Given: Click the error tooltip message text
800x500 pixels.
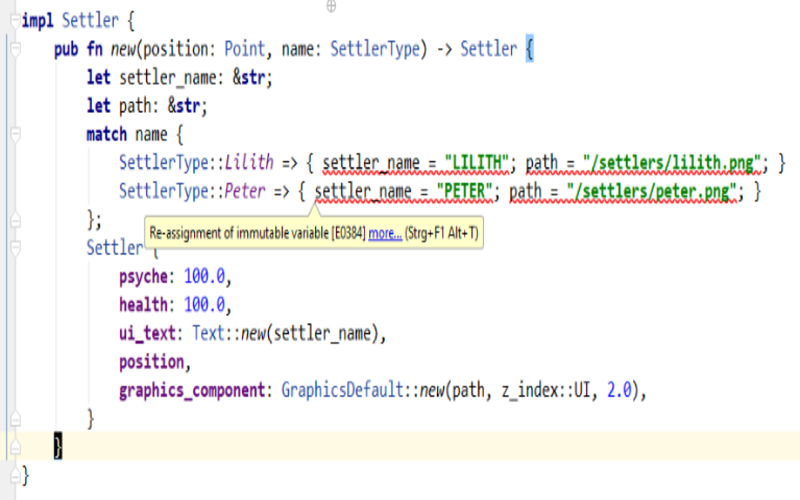Looking at the screenshot, I should [x=258, y=233].
